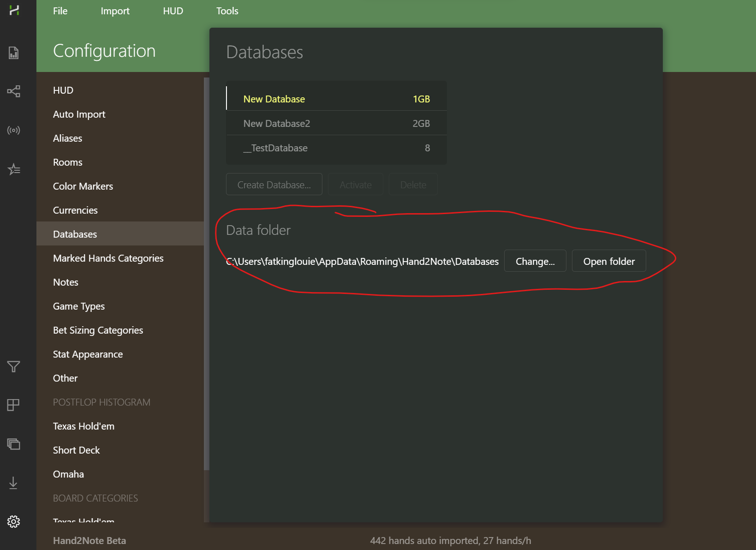
Task: Open Color Markers settings
Action: coord(120,186)
